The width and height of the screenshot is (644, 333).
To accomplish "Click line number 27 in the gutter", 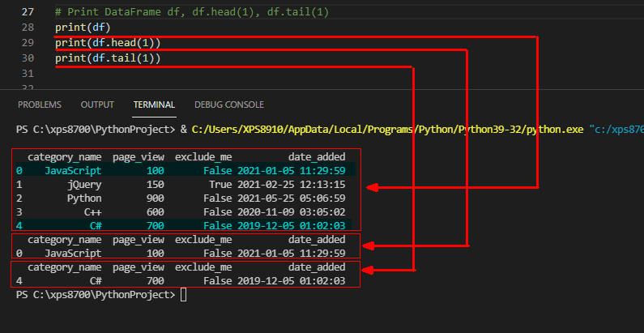I will pos(28,12).
